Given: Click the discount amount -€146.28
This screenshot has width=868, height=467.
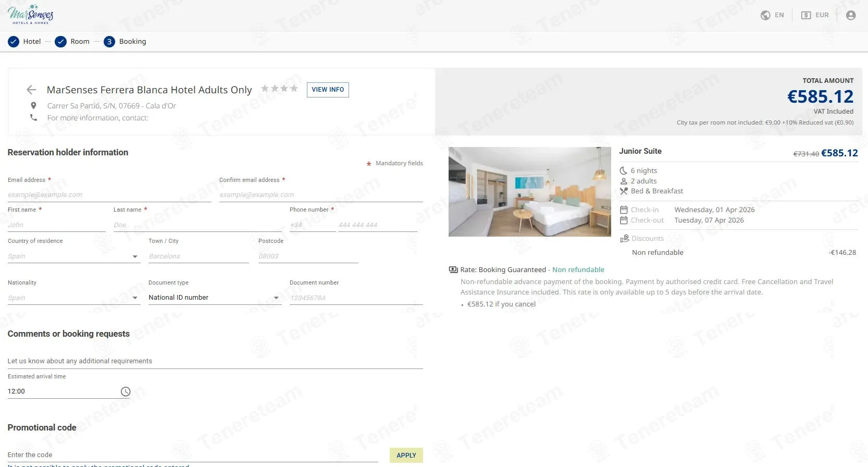Looking at the screenshot, I should (x=842, y=252).
